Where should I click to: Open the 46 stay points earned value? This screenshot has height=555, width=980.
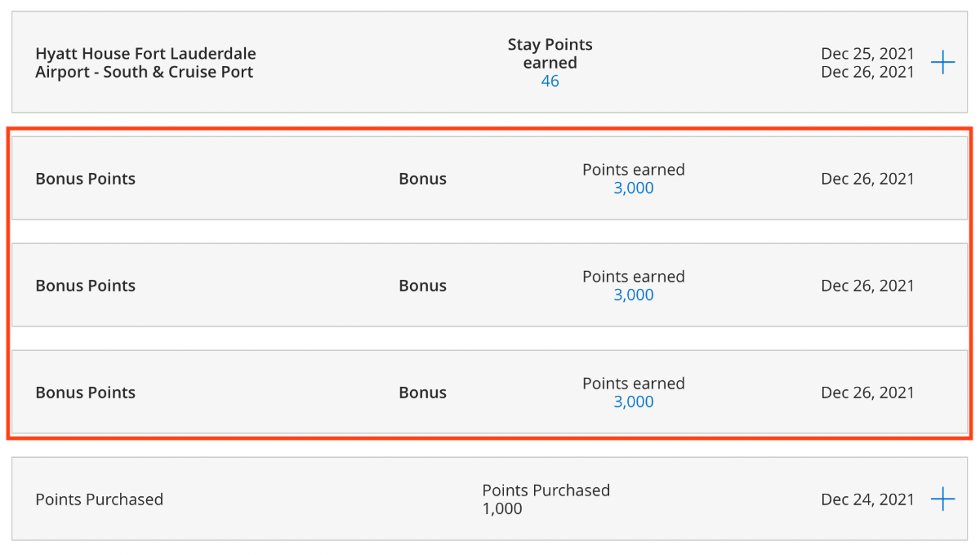tap(550, 81)
